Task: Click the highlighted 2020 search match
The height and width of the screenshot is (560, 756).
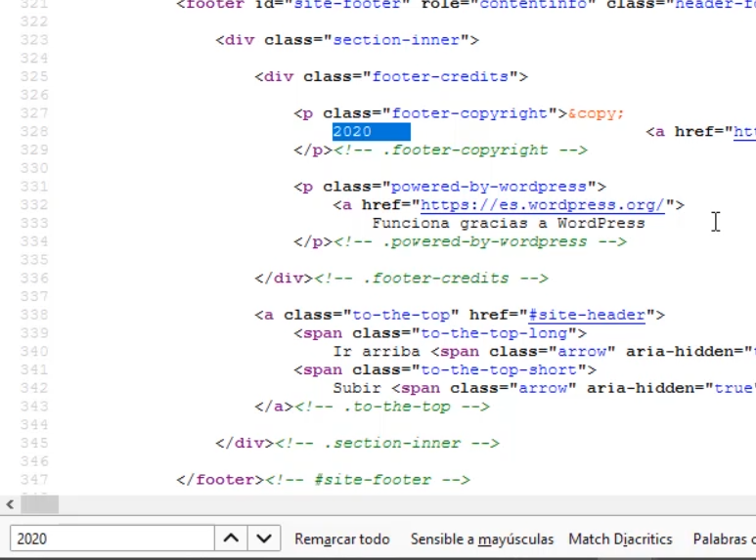Action: click(371, 132)
